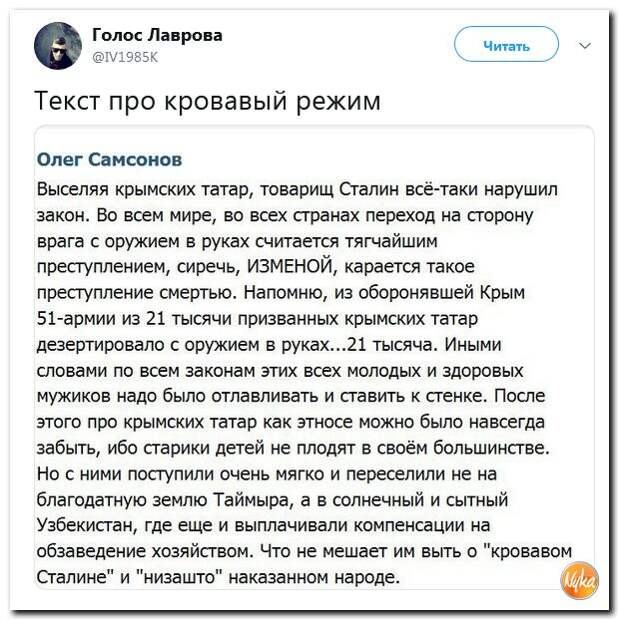Click the phrase ставить к стенке
The height and width of the screenshot is (621, 620).
tap(414, 396)
